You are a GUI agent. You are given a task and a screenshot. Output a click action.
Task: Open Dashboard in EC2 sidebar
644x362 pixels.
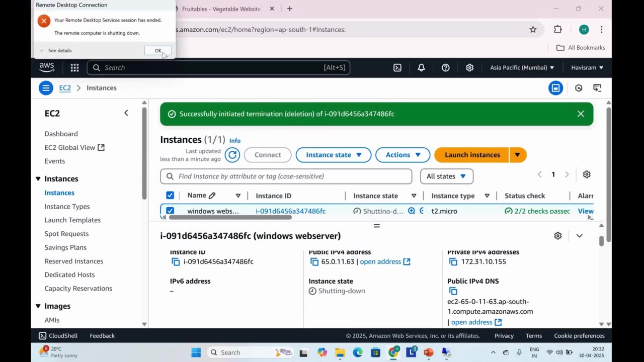click(61, 134)
